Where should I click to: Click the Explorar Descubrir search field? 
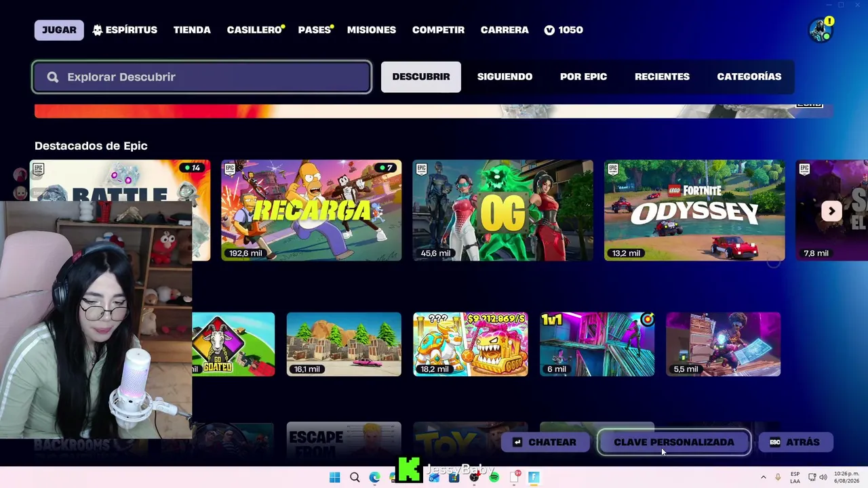point(201,77)
